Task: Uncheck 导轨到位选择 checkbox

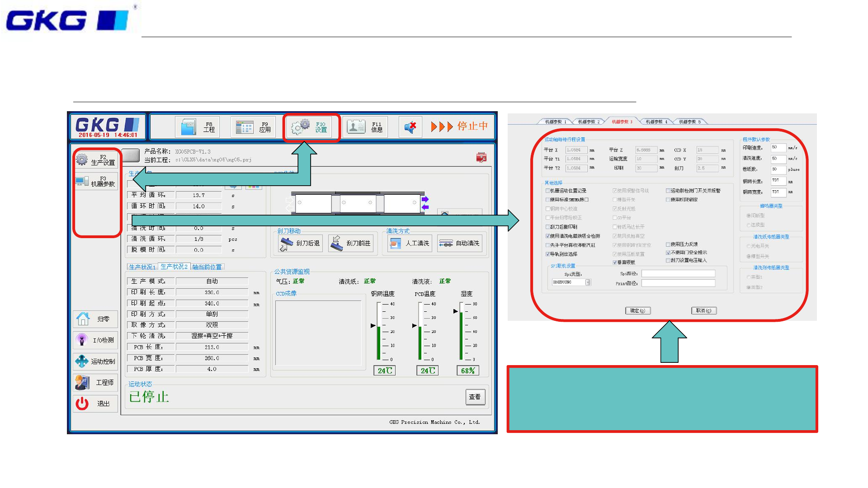Action: click(547, 254)
